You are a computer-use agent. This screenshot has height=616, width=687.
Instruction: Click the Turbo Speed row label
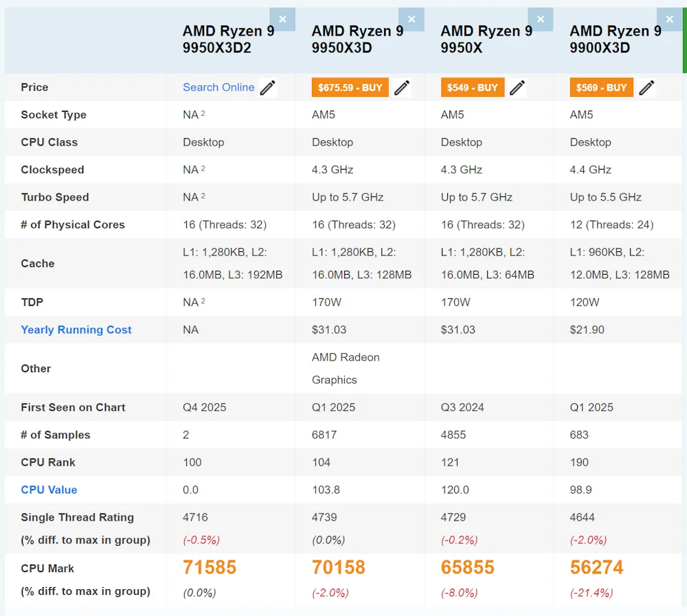55,197
